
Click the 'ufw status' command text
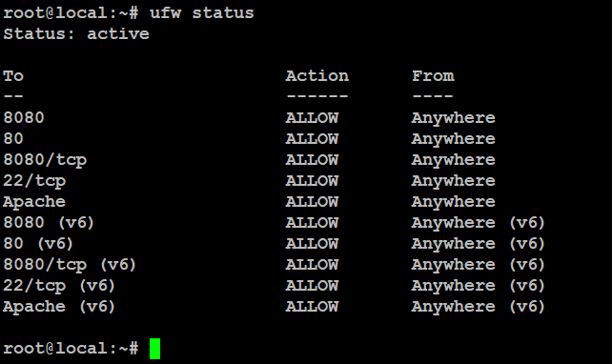tap(202, 13)
